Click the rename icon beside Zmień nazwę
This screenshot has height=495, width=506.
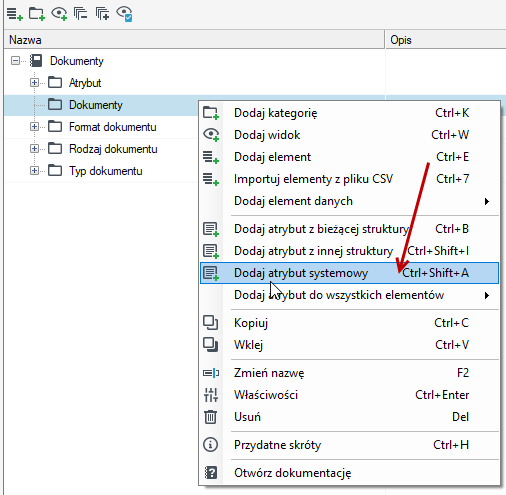coord(211,373)
